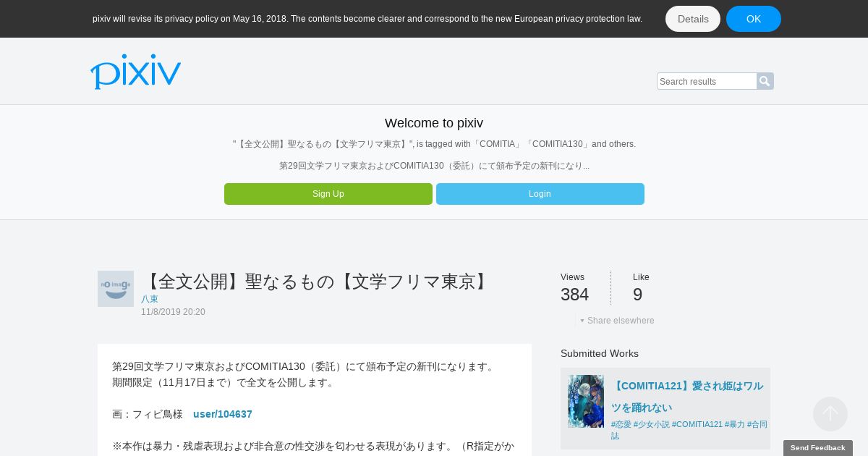Open the user/104637 link

[223, 414]
